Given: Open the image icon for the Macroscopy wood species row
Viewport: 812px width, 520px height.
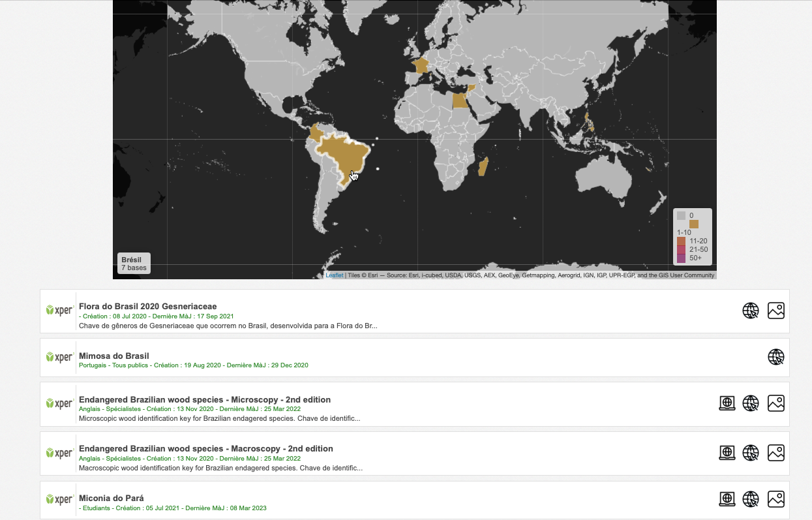Looking at the screenshot, I should pyautogui.click(x=775, y=453).
